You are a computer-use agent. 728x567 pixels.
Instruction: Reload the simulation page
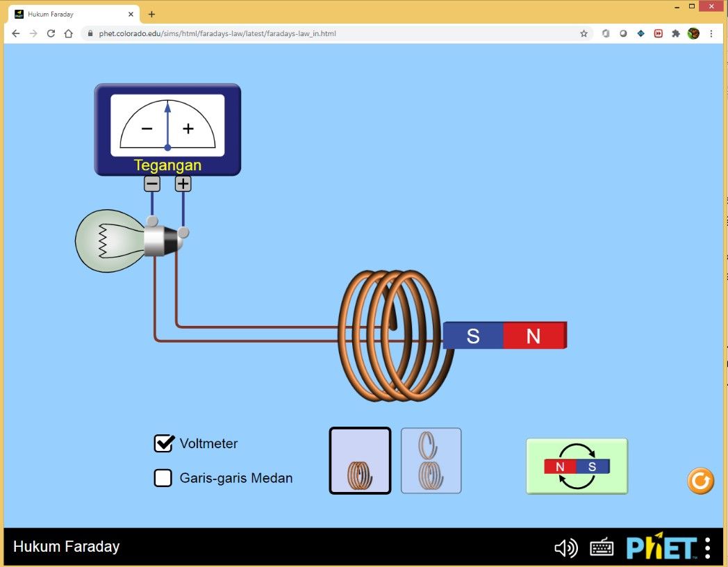pos(50,33)
